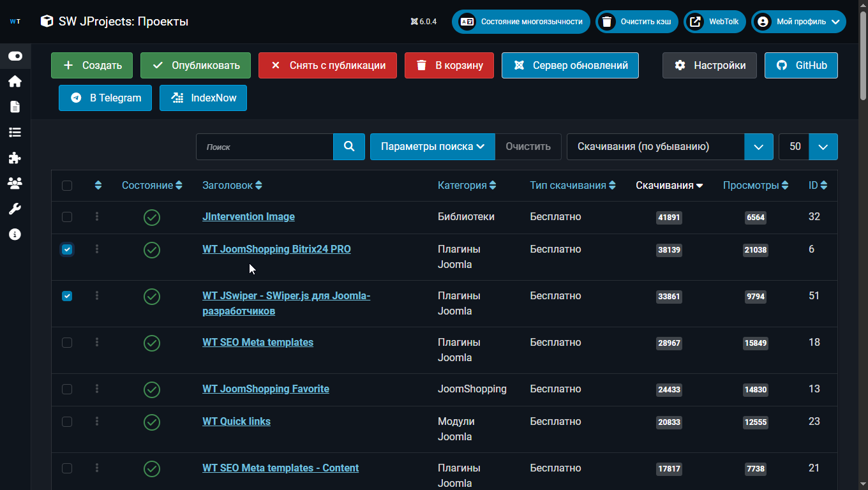Open the WT JoomShopping Favorite project link
The image size is (868, 490).
(266, 389)
